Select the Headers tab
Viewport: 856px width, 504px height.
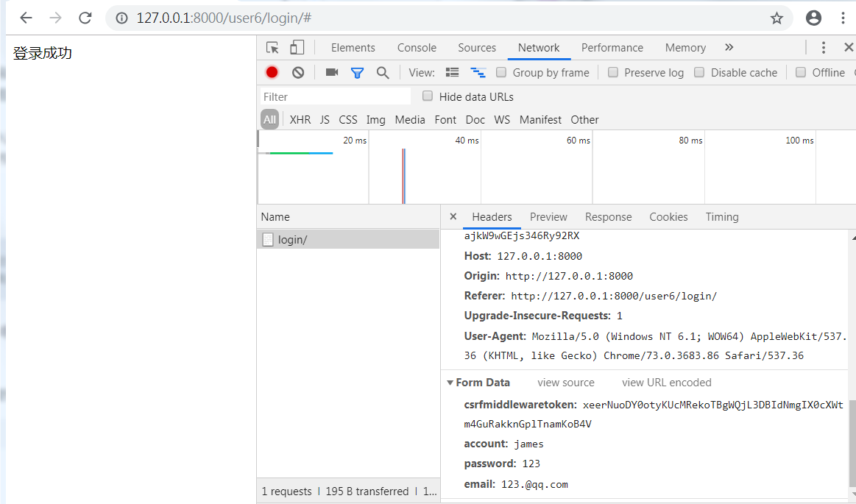(x=492, y=216)
